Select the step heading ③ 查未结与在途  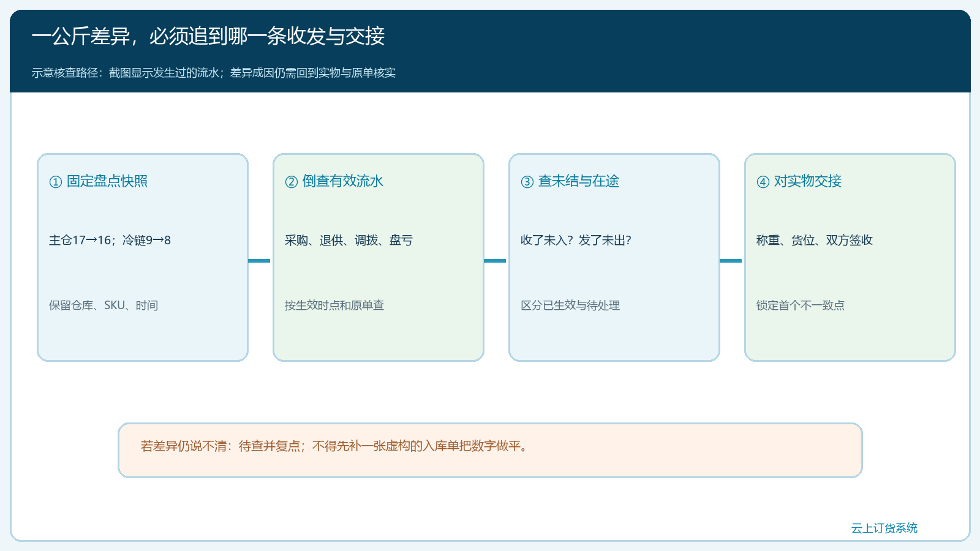(570, 181)
